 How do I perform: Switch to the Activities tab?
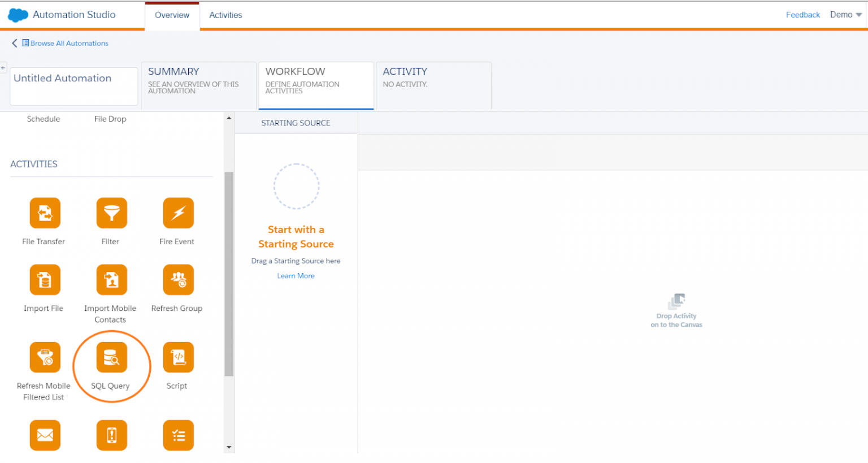point(225,15)
